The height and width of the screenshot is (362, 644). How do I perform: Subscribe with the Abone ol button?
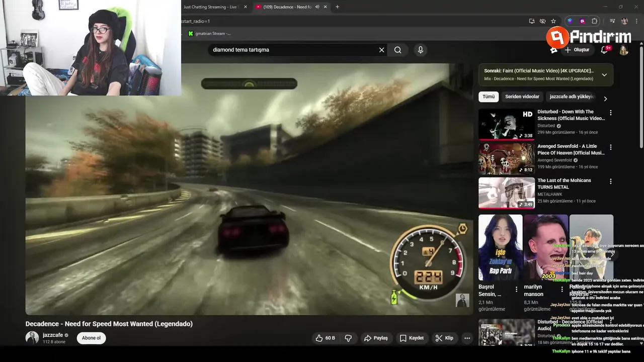click(91, 338)
